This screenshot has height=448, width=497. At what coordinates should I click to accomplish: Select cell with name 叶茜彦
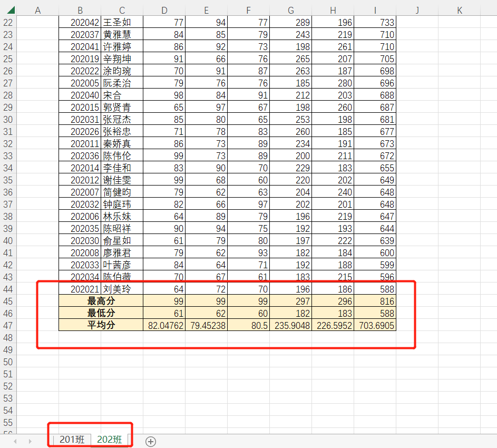point(122,265)
